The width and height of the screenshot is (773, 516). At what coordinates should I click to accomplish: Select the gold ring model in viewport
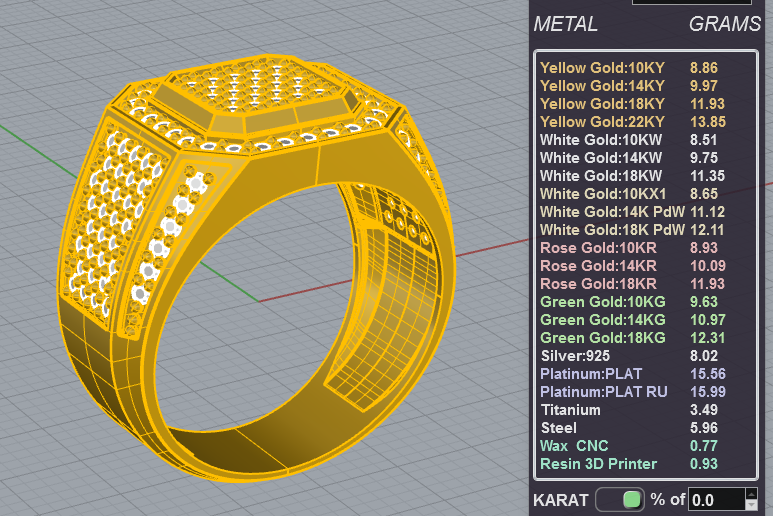[x=256, y=269]
